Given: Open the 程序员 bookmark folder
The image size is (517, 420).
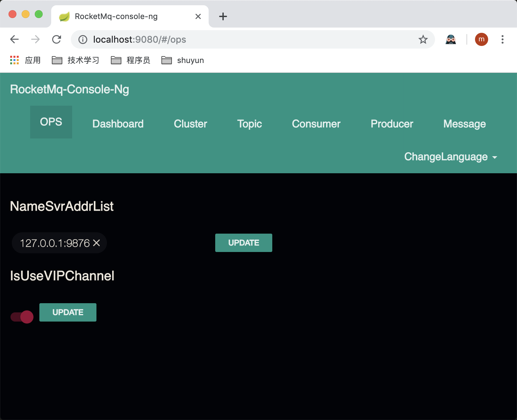Looking at the screenshot, I should click(x=131, y=60).
